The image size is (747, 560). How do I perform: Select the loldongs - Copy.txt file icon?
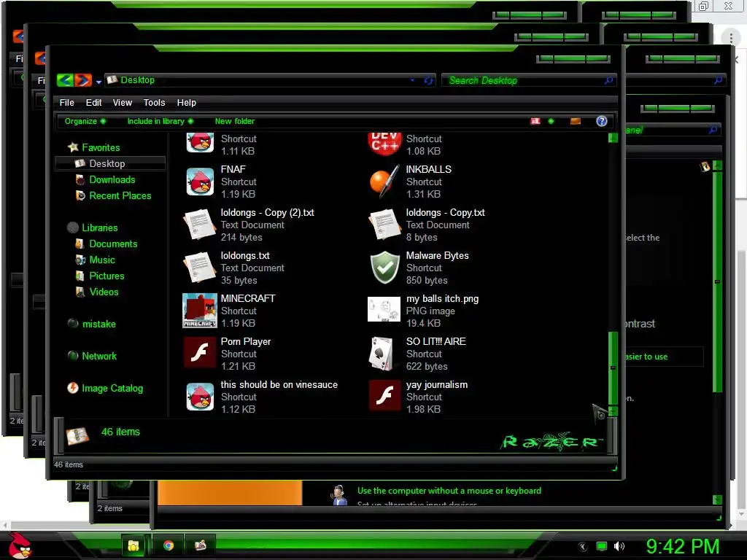(x=384, y=225)
